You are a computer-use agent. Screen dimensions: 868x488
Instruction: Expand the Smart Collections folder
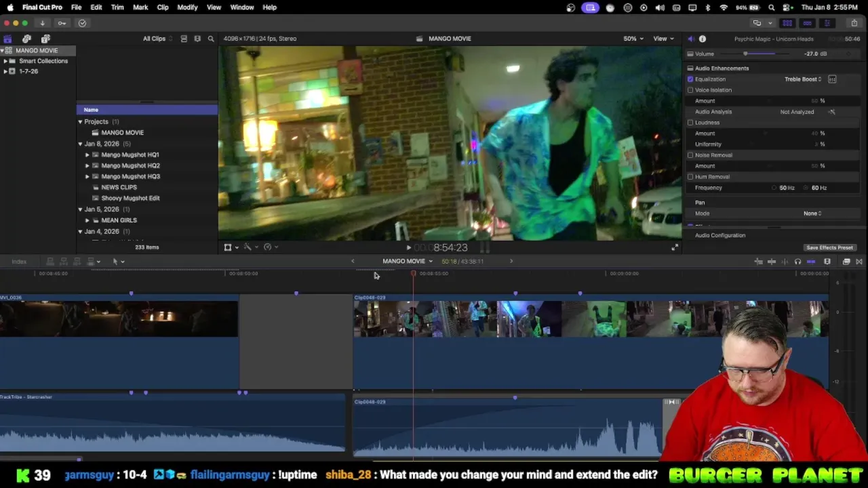tap(5, 61)
